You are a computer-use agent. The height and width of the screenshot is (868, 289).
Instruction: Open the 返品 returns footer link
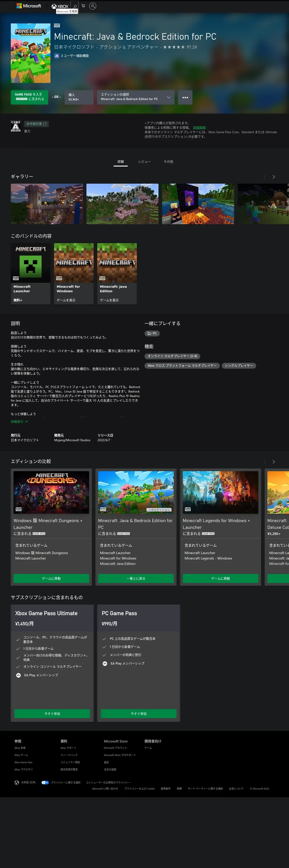[106, 762]
